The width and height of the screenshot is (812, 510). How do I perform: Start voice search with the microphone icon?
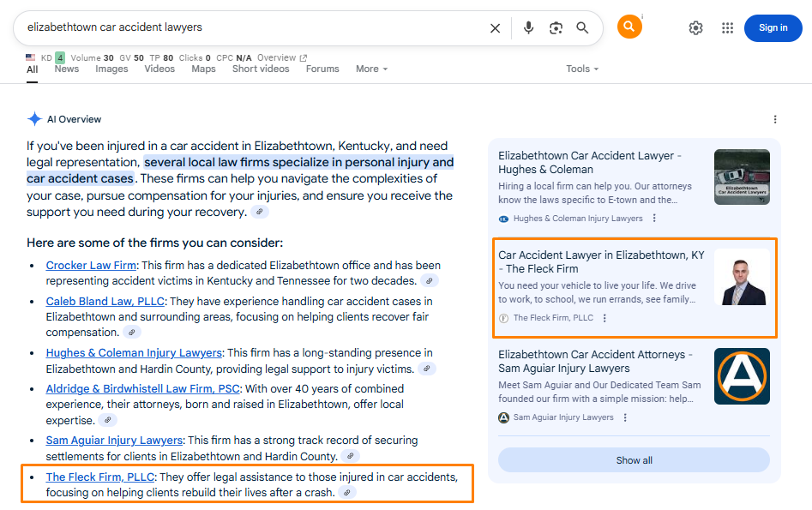point(528,28)
